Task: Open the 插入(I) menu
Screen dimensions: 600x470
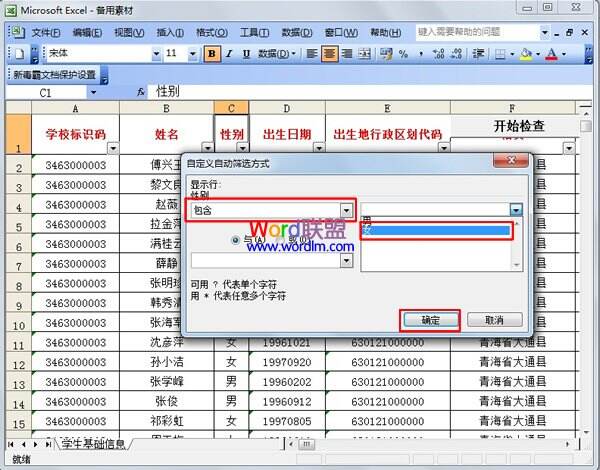Action: pos(170,33)
